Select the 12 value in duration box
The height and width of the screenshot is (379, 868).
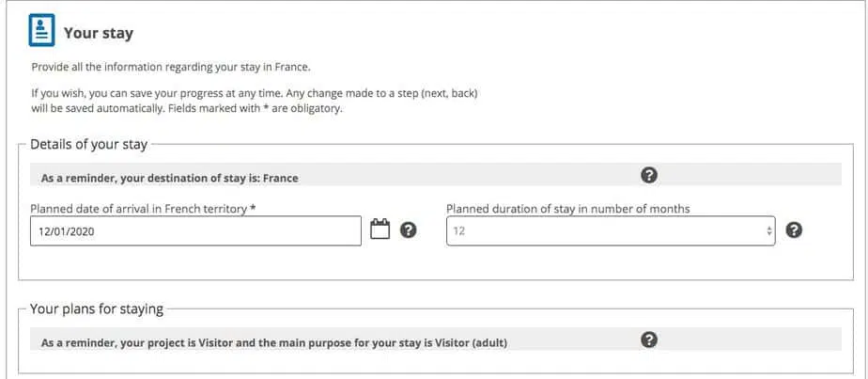(459, 231)
